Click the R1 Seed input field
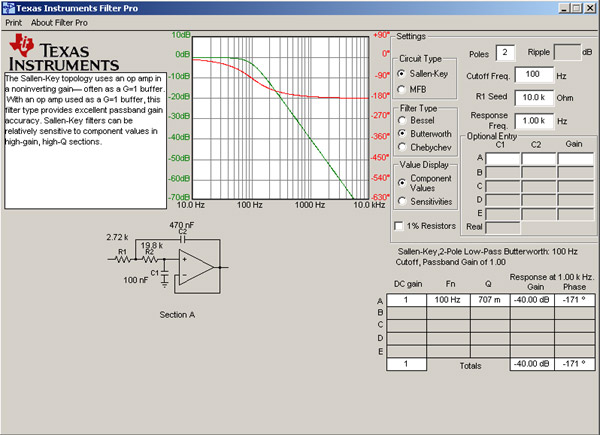Screen dimensions: 600x435 tap(534, 98)
